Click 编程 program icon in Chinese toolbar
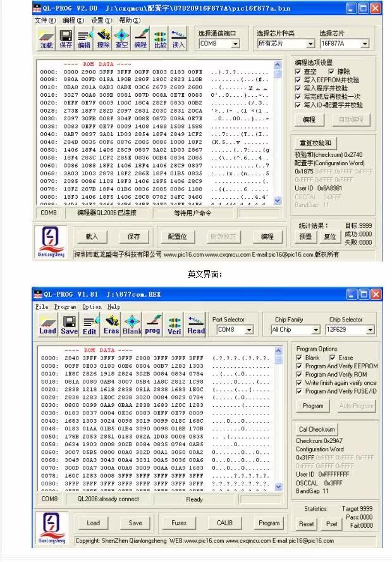The width and height of the screenshot is (392, 562). [141, 39]
